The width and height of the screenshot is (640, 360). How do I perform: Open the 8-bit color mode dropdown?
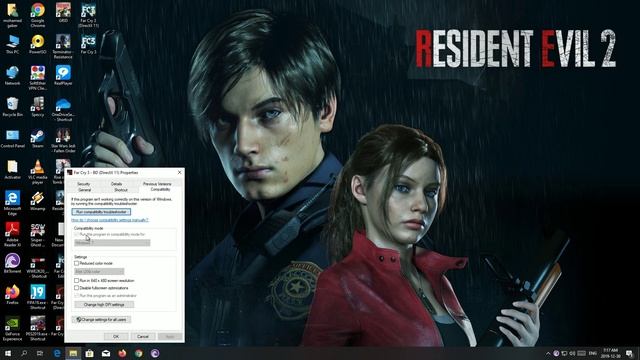coord(99,271)
